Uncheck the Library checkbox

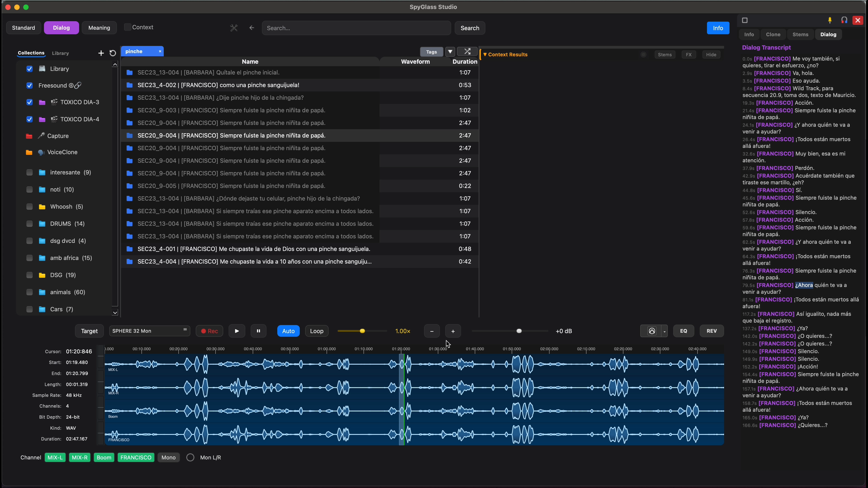point(30,69)
